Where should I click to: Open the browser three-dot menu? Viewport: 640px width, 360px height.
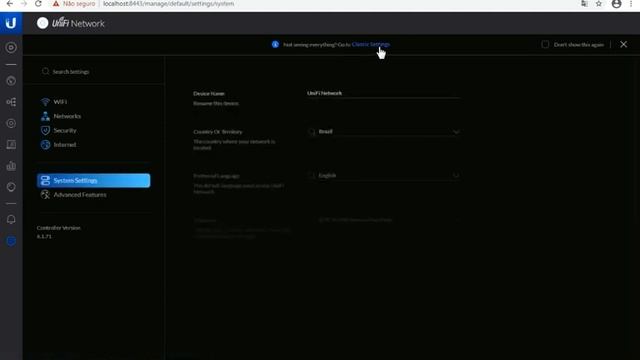631,4
